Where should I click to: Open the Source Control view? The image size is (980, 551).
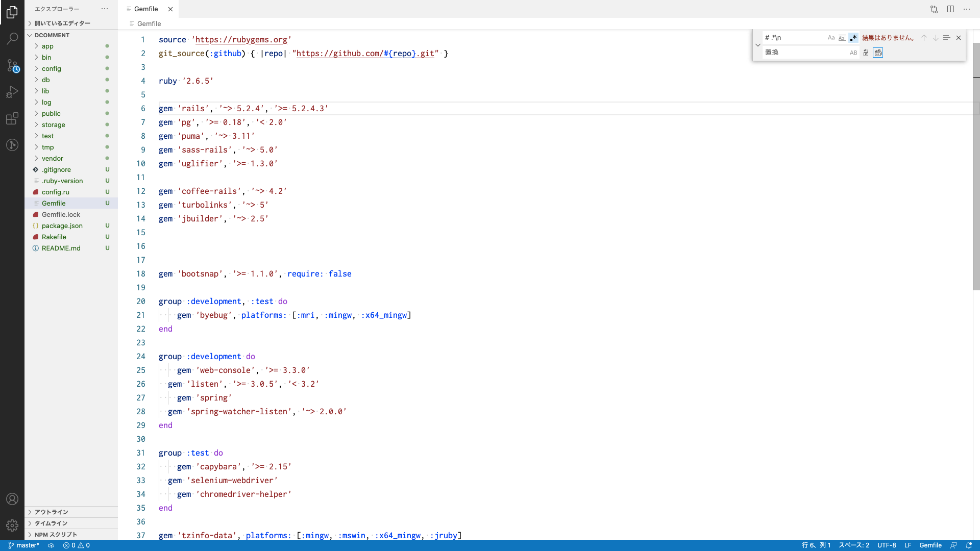(12, 65)
